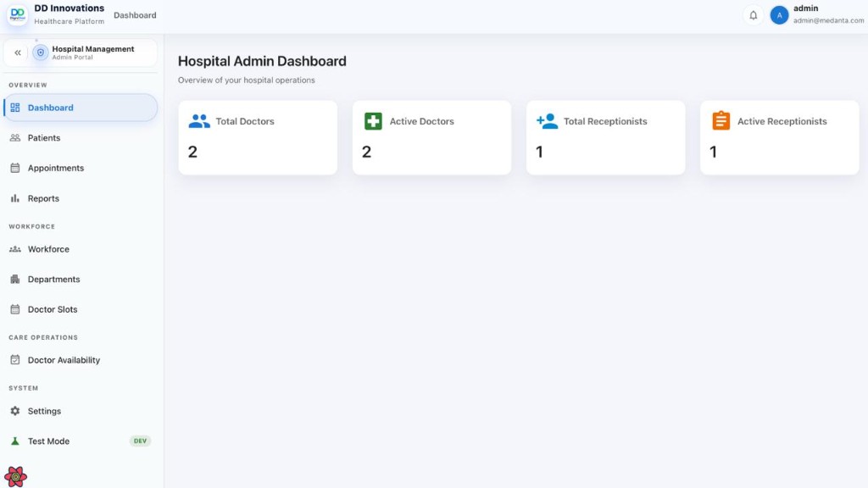The height and width of the screenshot is (488, 868).
Task: Open Doctor Slots
Action: [x=81, y=309]
